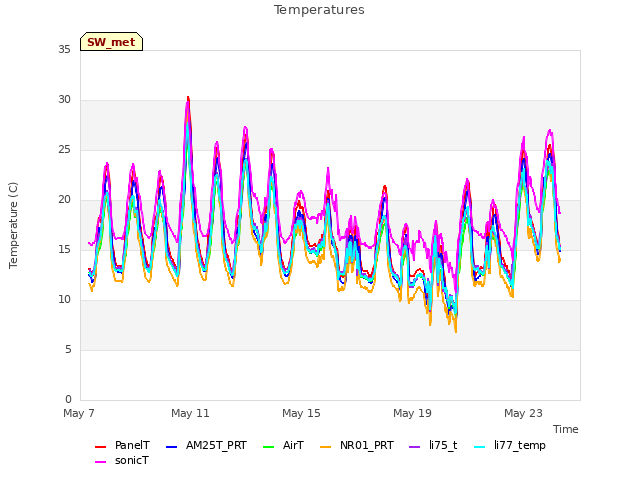The height and width of the screenshot is (480, 640).
Task: Click the magenta sonicT legend color marker
Action: 100,462
